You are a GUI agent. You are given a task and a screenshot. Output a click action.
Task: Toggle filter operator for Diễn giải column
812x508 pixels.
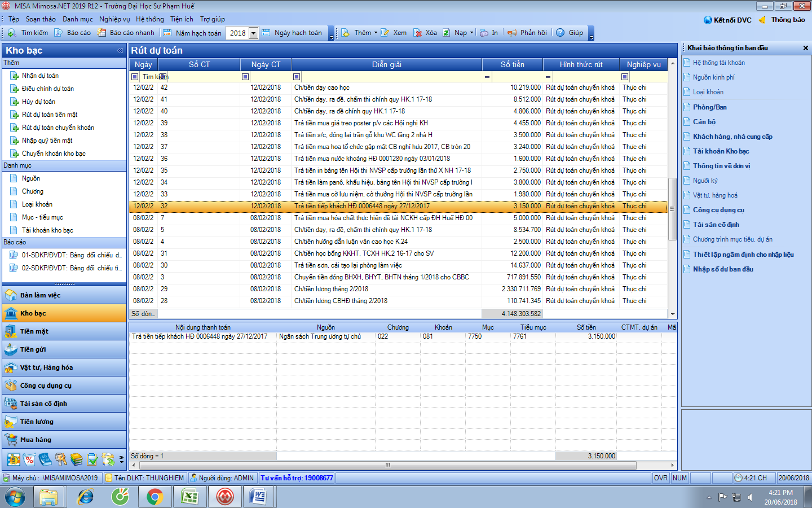297,77
